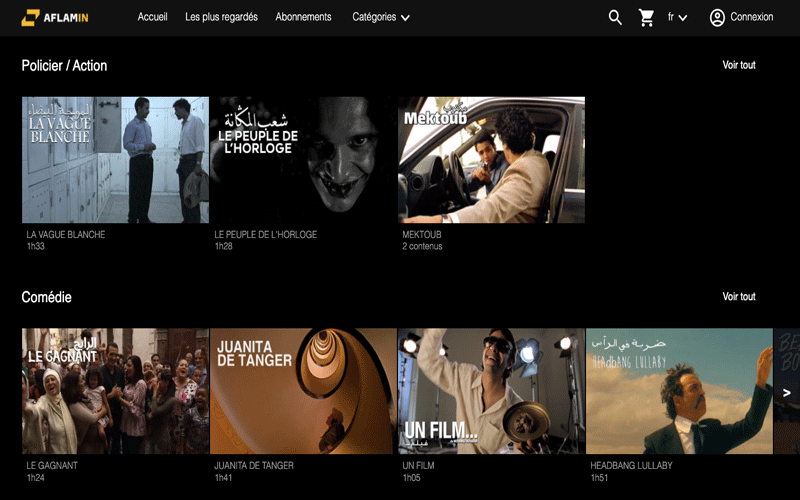Play Le Gagnant comedy thumbnail
Screen dimensions: 800x500
point(115,391)
